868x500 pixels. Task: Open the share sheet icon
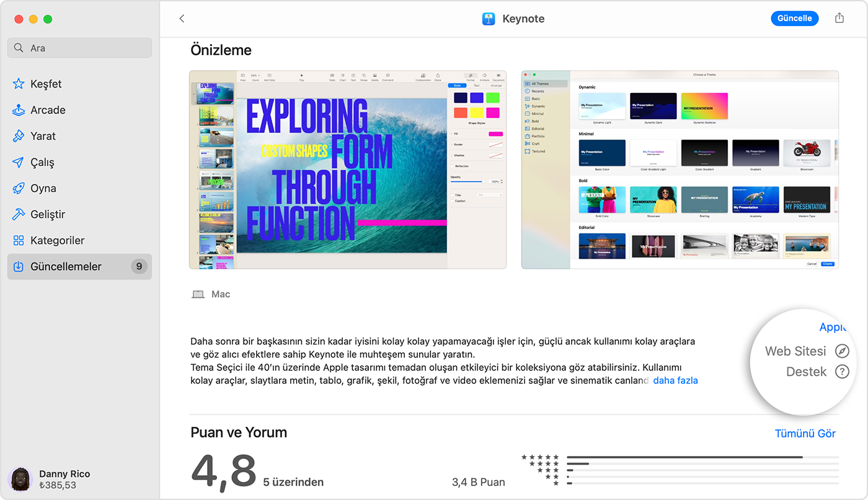(839, 18)
